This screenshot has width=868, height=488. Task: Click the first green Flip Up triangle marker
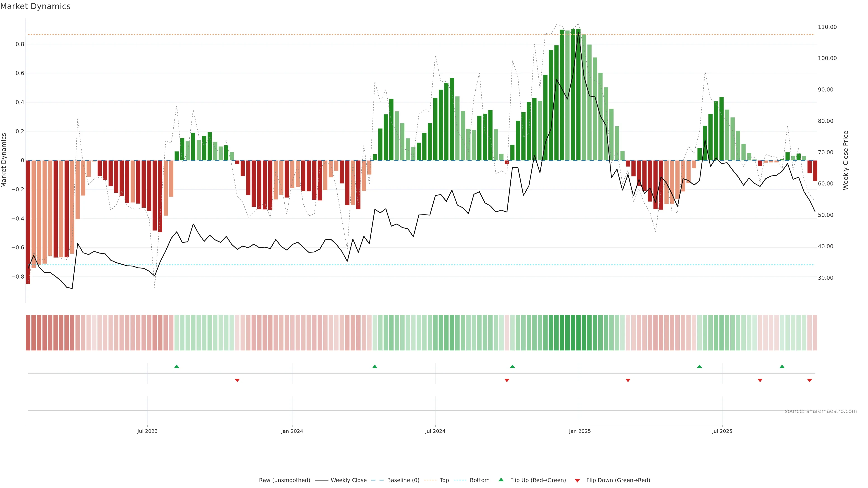point(177,366)
